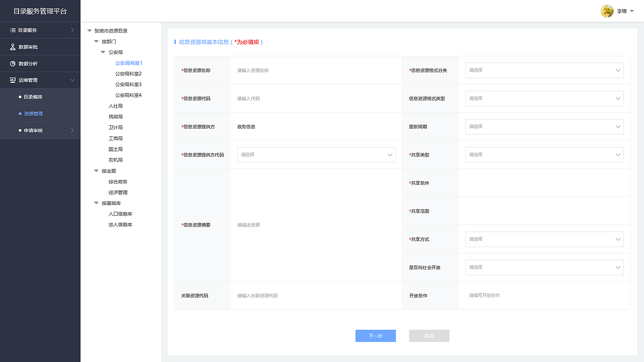Click the 共享范围 empty field
Image resolution: width=644 pixels, height=362 pixels.
pyautogui.click(x=544, y=211)
